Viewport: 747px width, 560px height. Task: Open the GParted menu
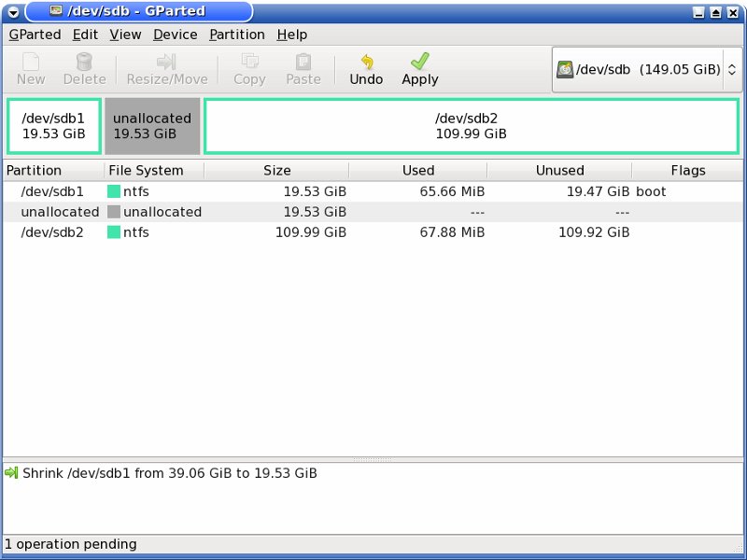(x=35, y=35)
